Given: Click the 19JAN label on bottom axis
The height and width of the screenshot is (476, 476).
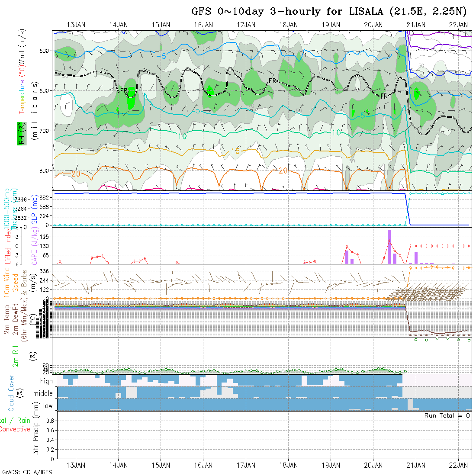Looking at the screenshot, I should [x=331, y=465].
